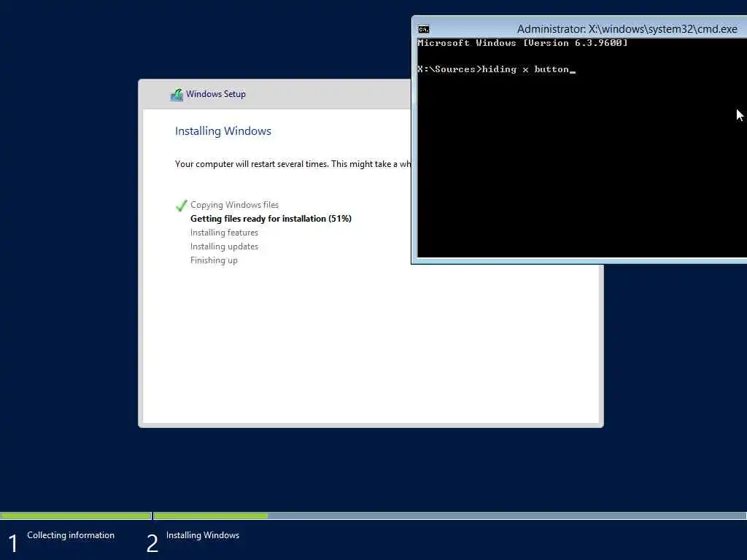This screenshot has height=560, width=747.
Task: Click the Installing Windows bottom progress bar
Action: point(450,516)
